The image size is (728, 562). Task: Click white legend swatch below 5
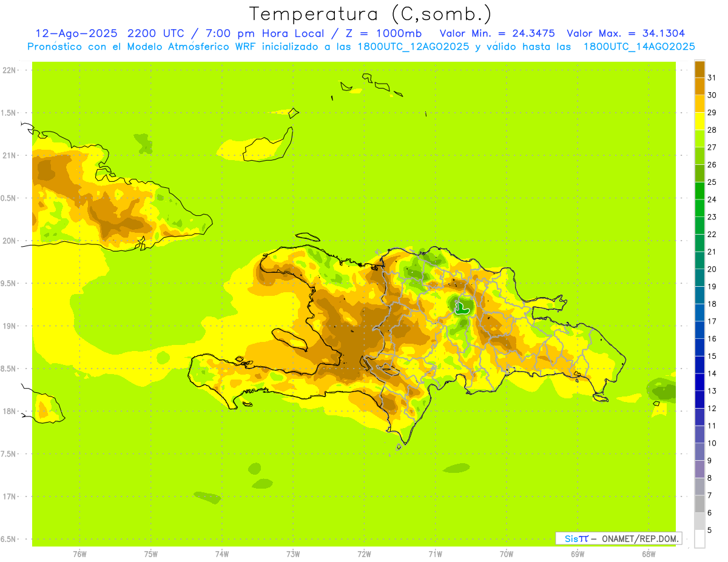pos(699,539)
